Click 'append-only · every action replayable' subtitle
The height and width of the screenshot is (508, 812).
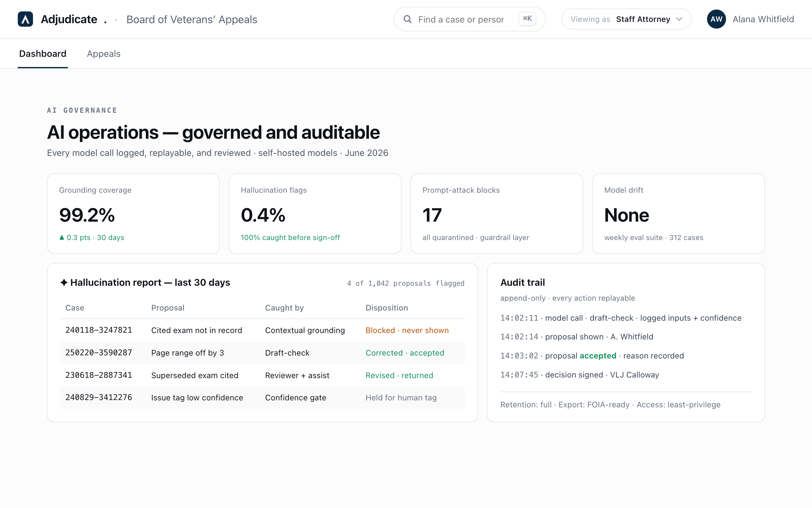(567, 298)
